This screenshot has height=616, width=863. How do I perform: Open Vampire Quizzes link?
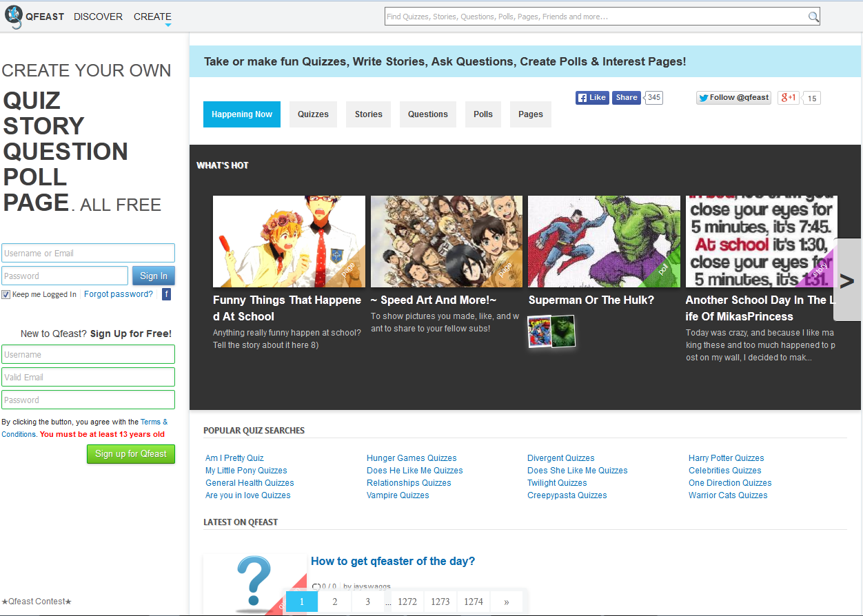click(398, 495)
